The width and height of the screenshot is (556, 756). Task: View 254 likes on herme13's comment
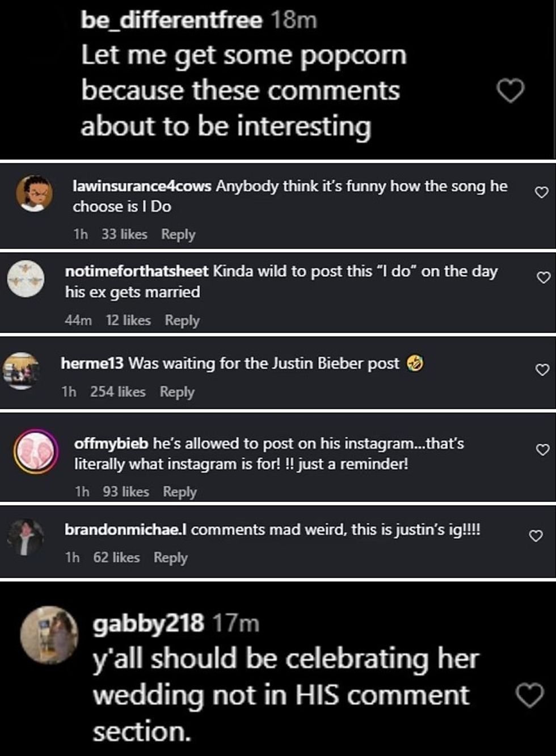117,392
